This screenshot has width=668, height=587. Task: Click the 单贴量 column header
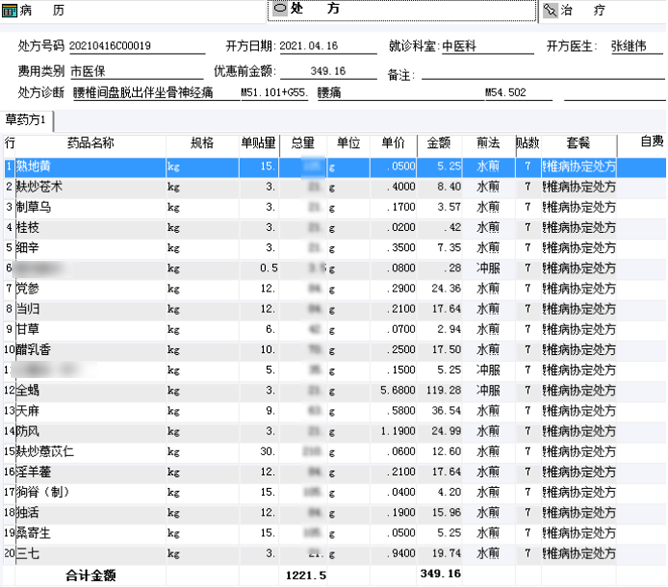[x=258, y=143]
